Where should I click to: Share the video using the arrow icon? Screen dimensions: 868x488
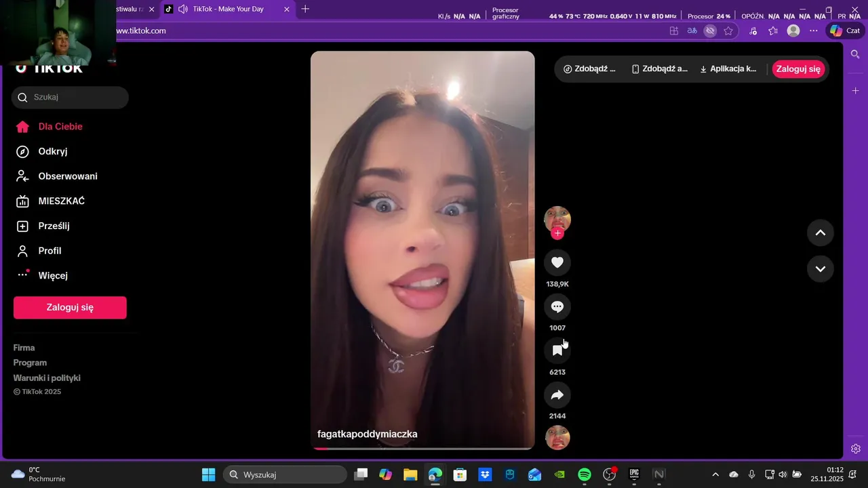tap(557, 394)
